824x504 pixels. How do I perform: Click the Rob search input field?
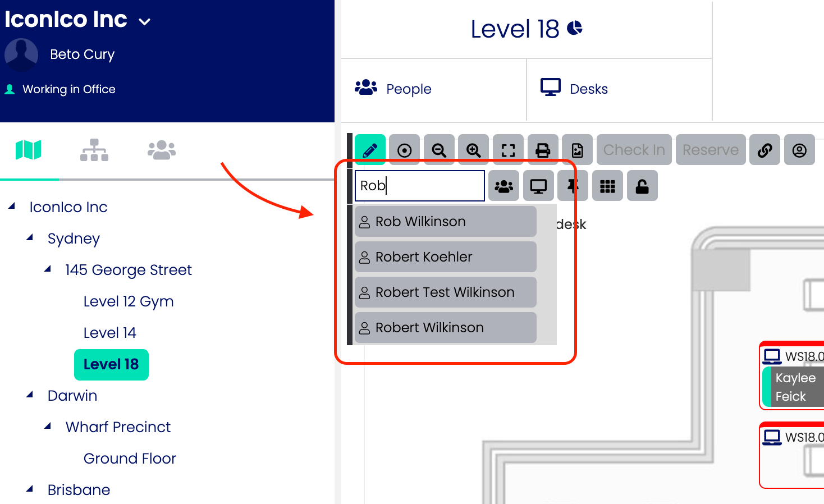click(x=420, y=186)
